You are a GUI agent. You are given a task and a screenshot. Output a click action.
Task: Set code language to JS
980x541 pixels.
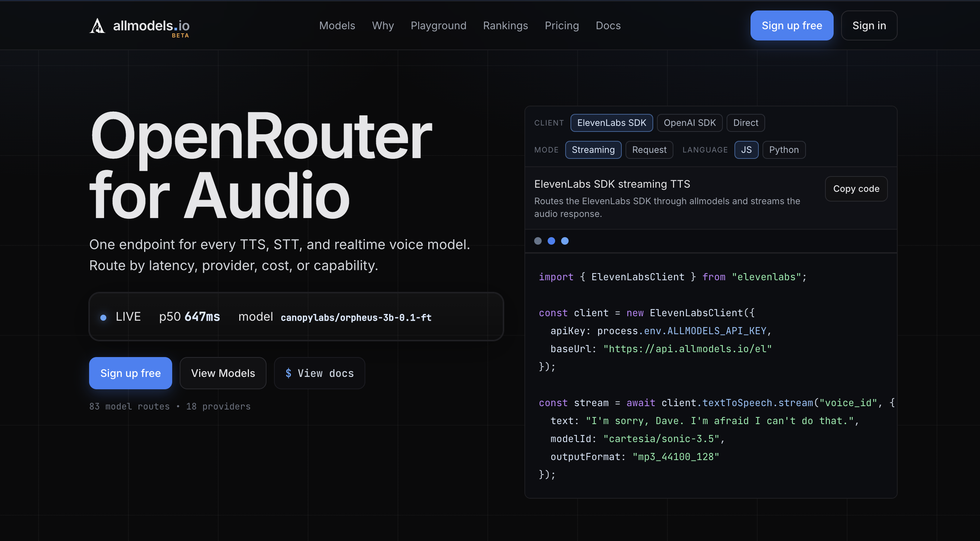[746, 150]
